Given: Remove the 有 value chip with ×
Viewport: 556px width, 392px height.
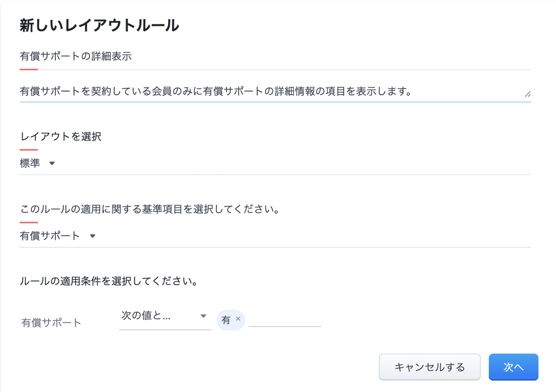Looking at the screenshot, I should [238, 319].
